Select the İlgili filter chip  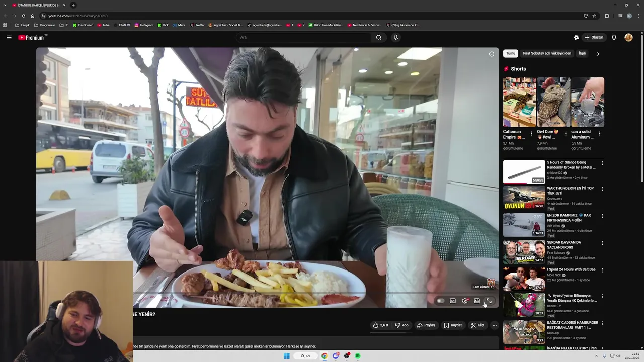[x=582, y=53]
